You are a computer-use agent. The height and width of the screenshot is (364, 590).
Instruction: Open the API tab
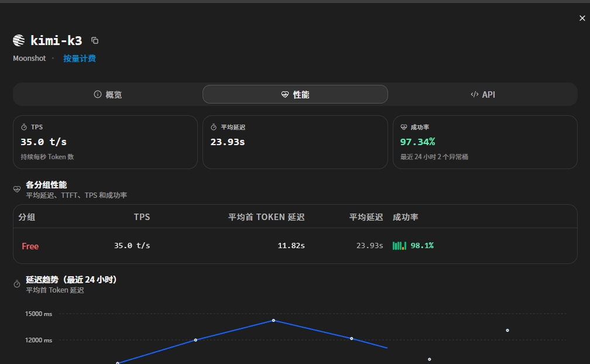483,94
